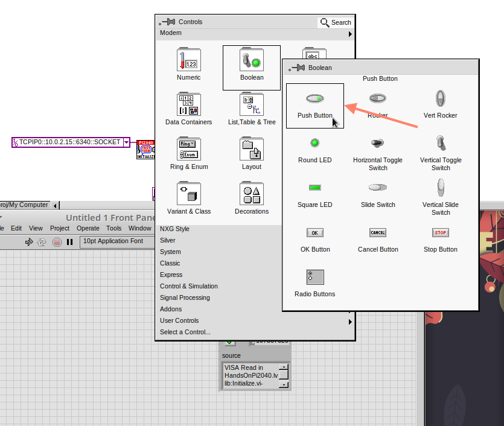
Task: Open the Pi2040 Initialize VI icon
Action: (x=145, y=150)
